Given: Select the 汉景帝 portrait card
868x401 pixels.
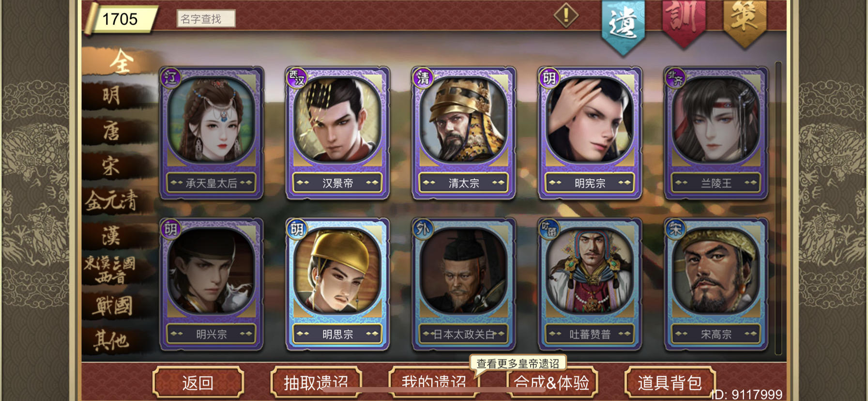Looking at the screenshot, I should [x=337, y=133].
